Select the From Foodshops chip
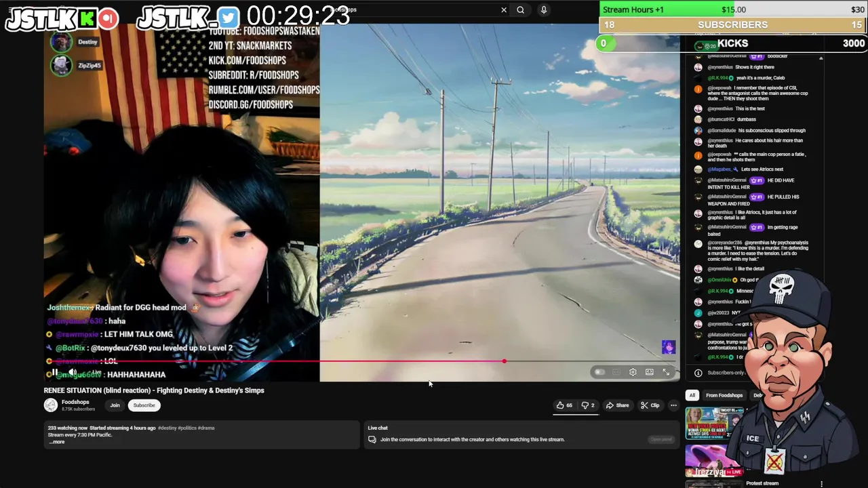868x488 pixels. (724, 395)
